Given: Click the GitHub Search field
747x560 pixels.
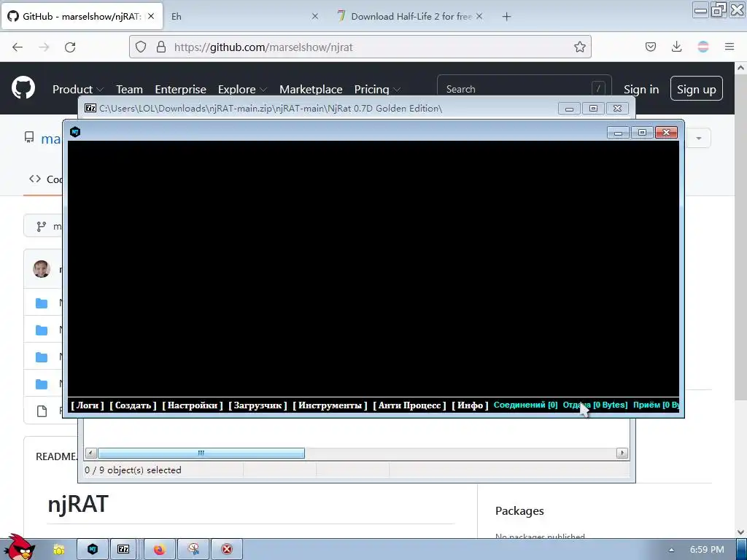Looking at the screenshot, I should point(524,89).
